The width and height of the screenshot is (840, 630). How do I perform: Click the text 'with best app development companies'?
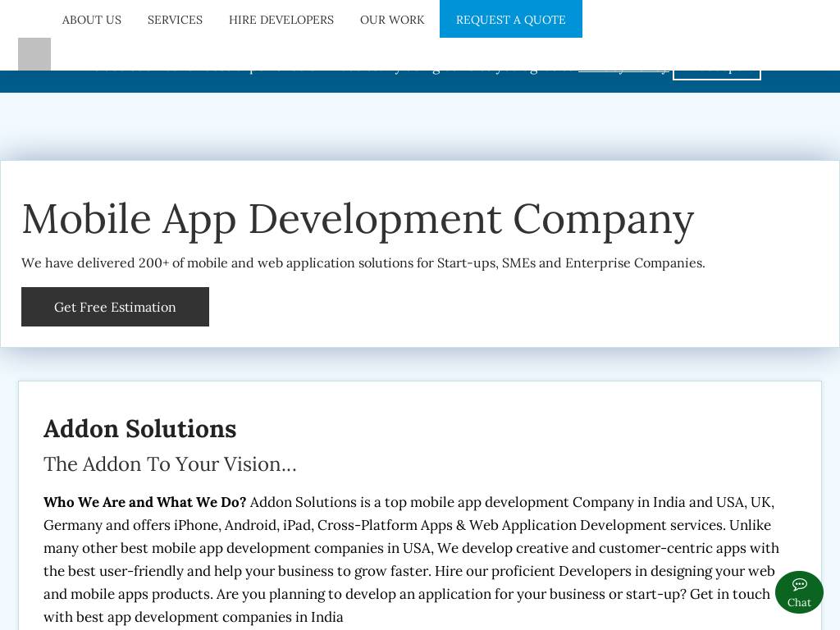click(x=193, y=617)
